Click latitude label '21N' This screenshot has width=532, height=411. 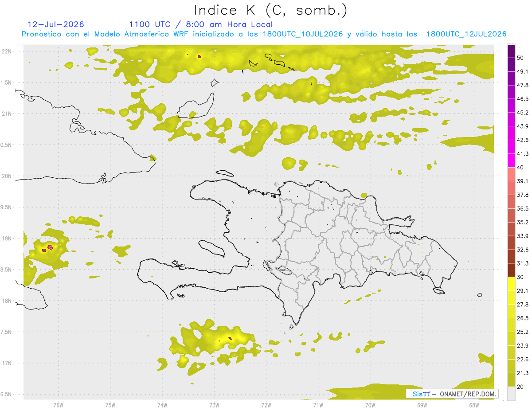(7, 114)
